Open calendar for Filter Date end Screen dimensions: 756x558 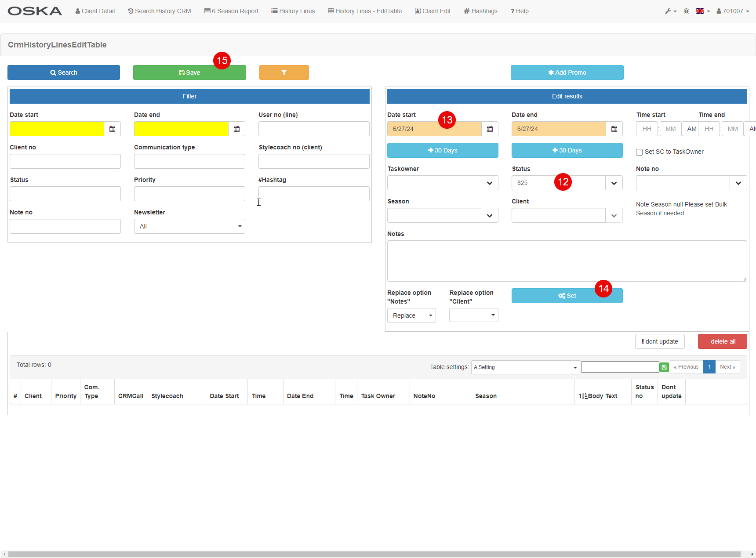click(236, 129)
